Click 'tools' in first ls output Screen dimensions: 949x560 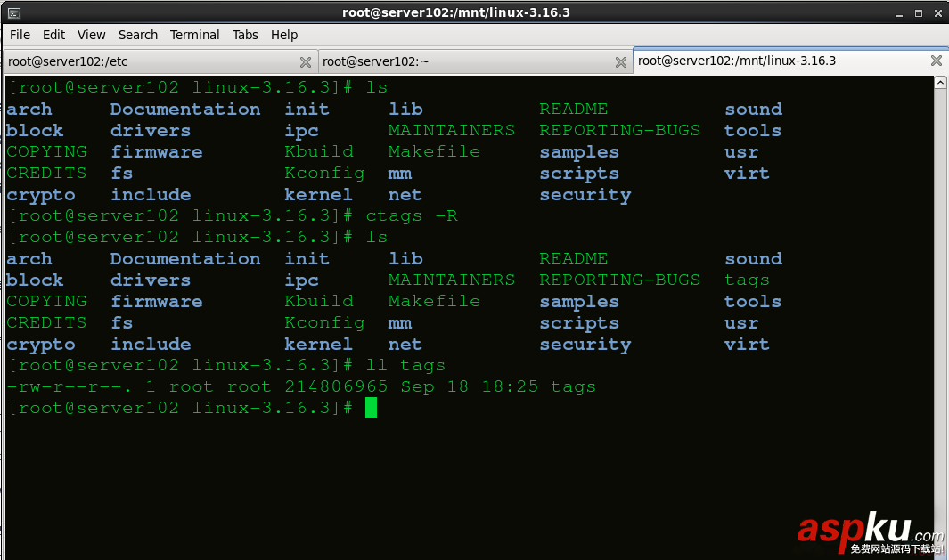pyautogui.click(x=753, y=130)
